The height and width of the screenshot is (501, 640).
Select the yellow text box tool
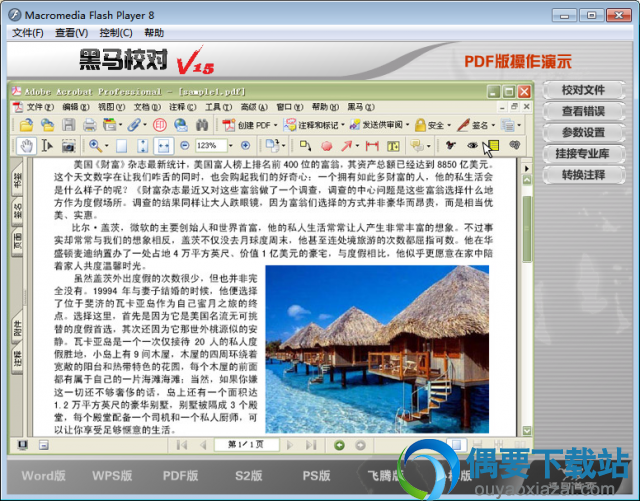coord(393,146)
